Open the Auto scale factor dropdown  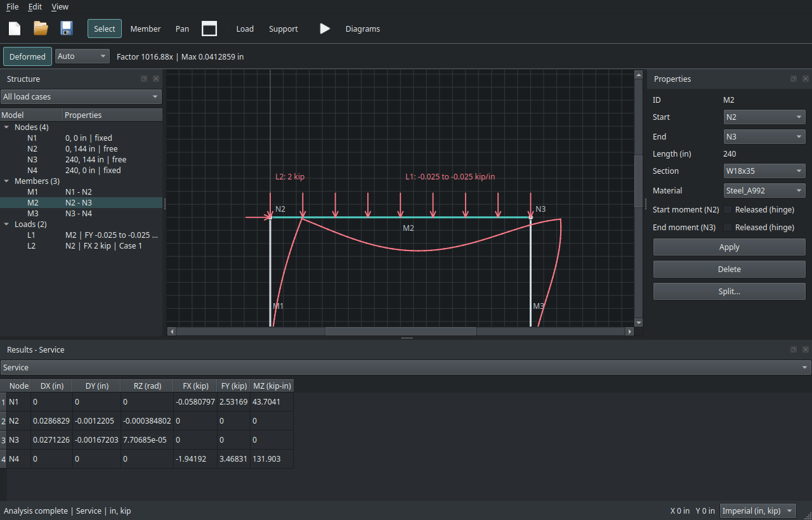coord(82,56)
